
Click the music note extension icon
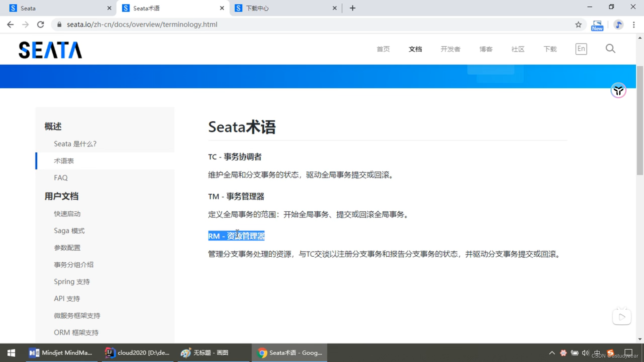[619, 24]
